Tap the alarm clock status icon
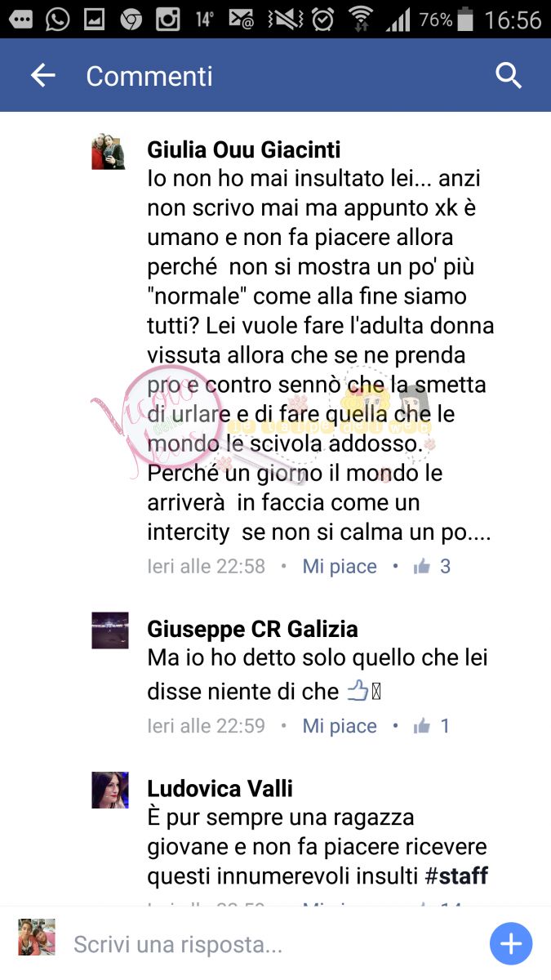 (323, 20)
